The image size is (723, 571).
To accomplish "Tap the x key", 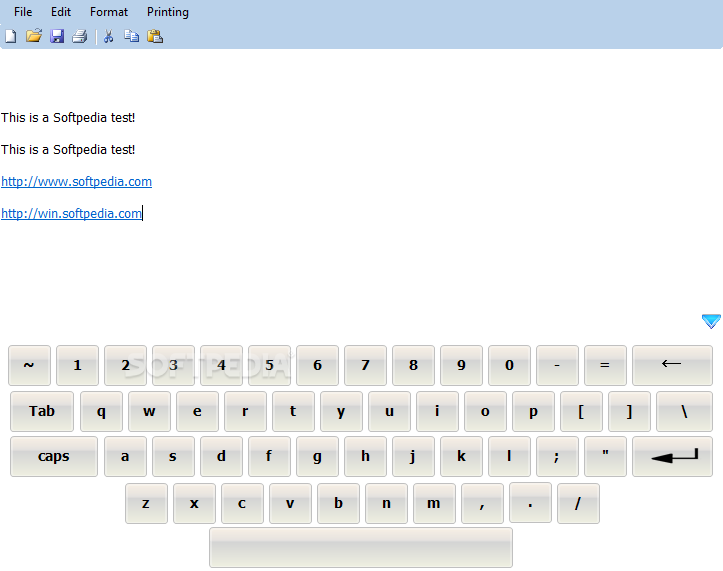I will [x=195, y=504].
